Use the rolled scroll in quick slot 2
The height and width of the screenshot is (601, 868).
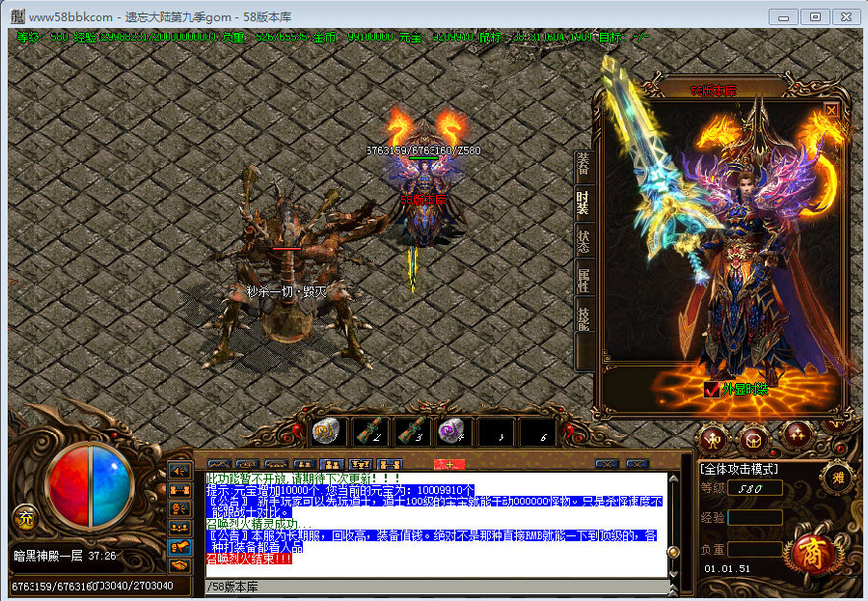[x=370, y=431]
